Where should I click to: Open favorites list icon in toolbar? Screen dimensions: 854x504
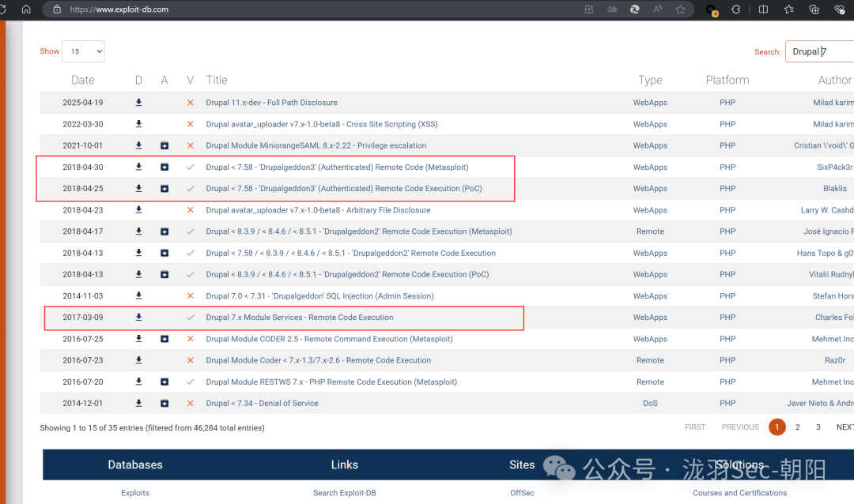pyautogui.click(x=788, y=9)
